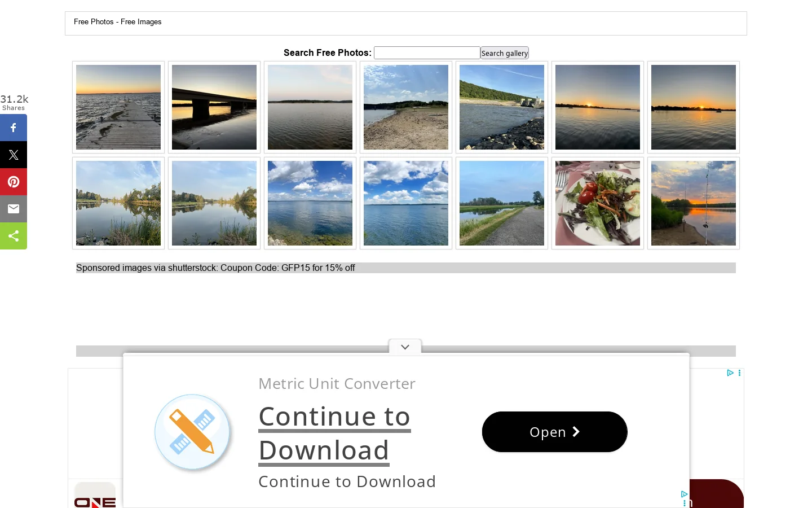The image size is (812, 508).
Task: Click the Metric Unit Converter app icon
Action: 192,432
